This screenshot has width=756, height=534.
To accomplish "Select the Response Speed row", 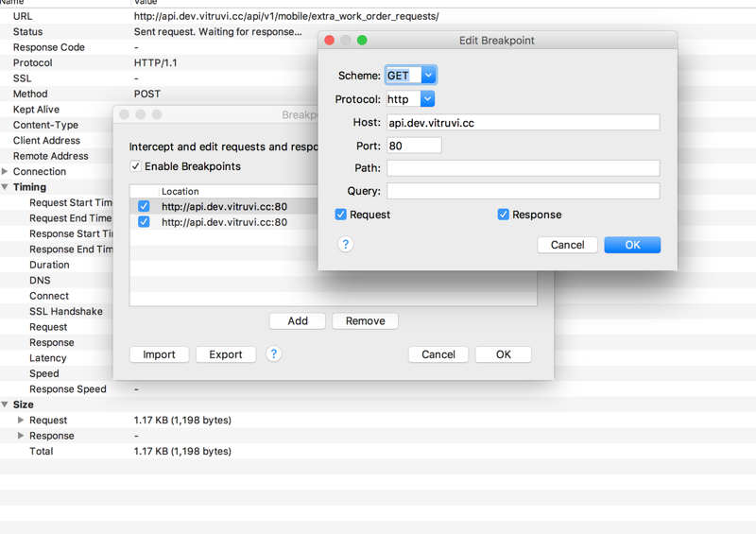I will coord(378,388).
